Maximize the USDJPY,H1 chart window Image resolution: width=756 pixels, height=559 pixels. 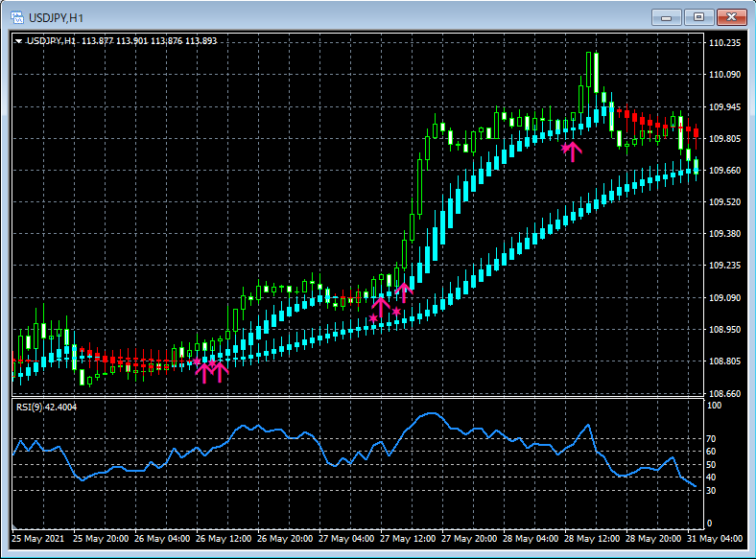pos(698,17)
